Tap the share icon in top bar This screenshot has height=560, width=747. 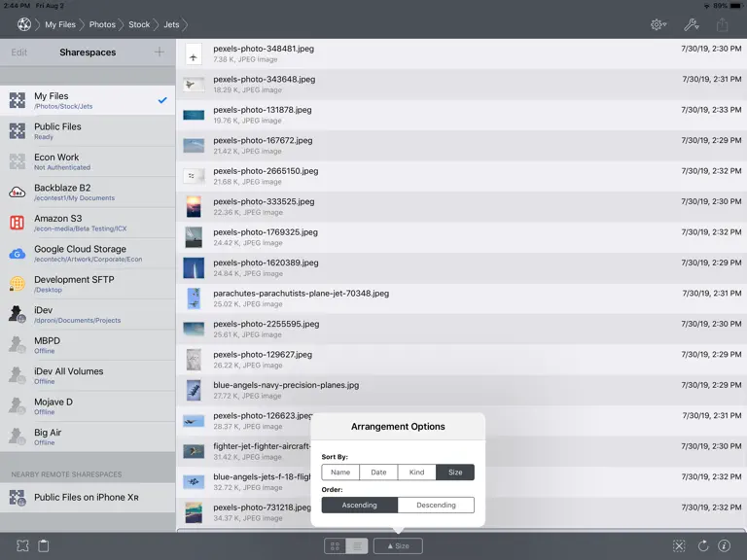(723, 24)
